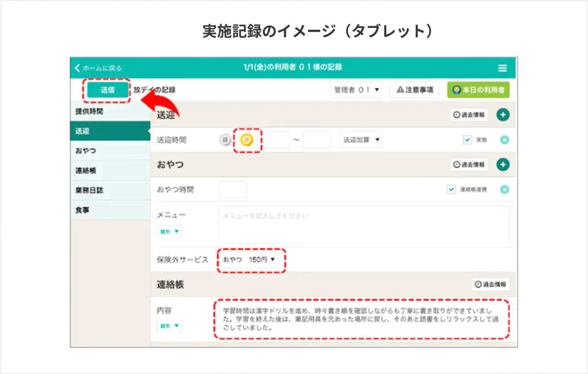Select おやつ in the sidebar
The image size is (588, 374).
coord(110,151)
